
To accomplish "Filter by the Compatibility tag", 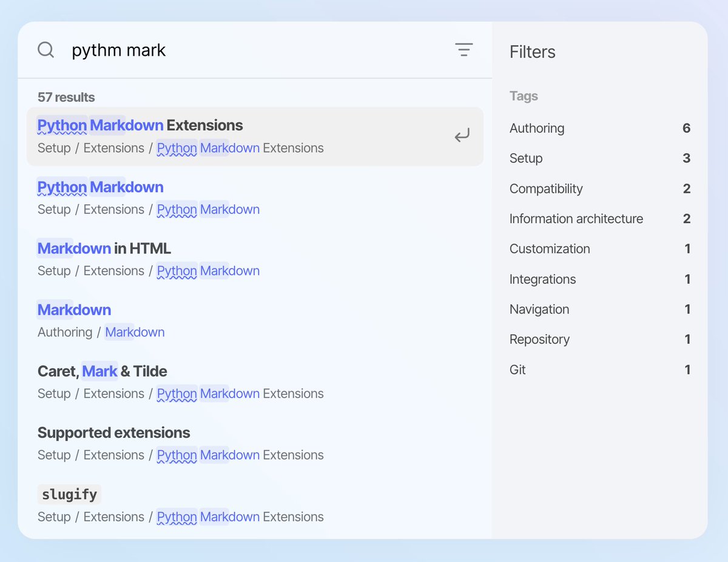I will 600,189.
